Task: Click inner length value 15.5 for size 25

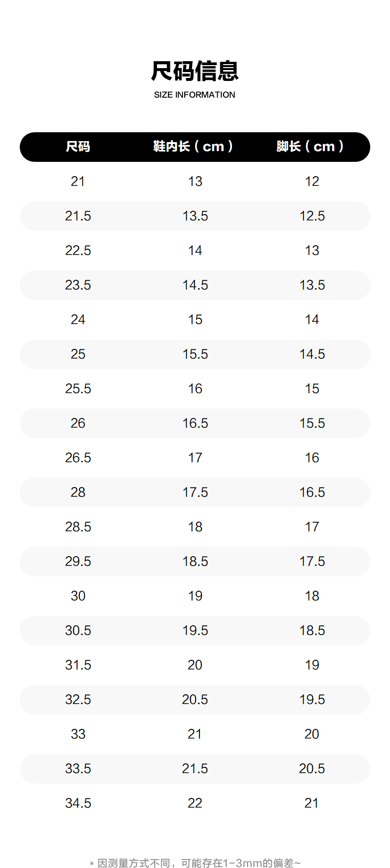Action: pyautogui.click(x=195, y=354)
